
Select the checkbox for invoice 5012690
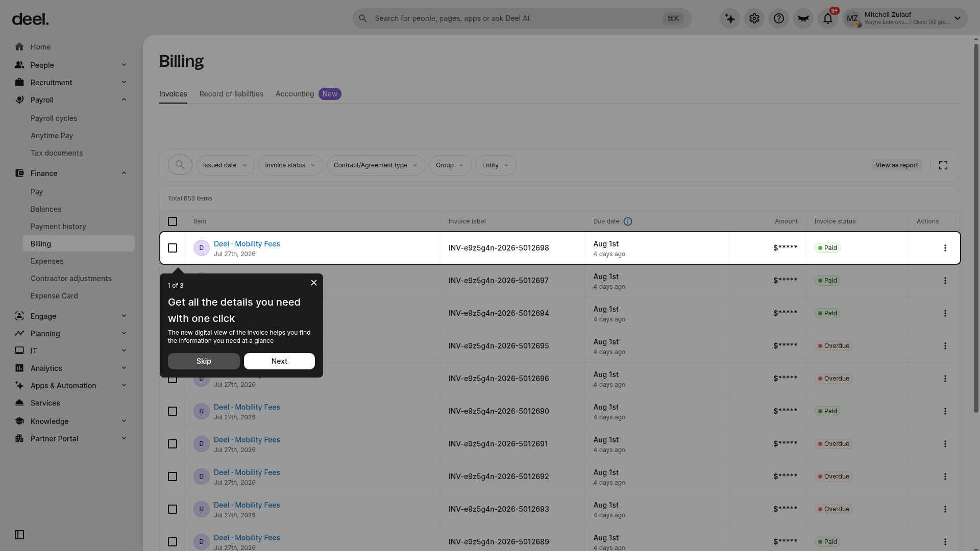pos(173,411)
